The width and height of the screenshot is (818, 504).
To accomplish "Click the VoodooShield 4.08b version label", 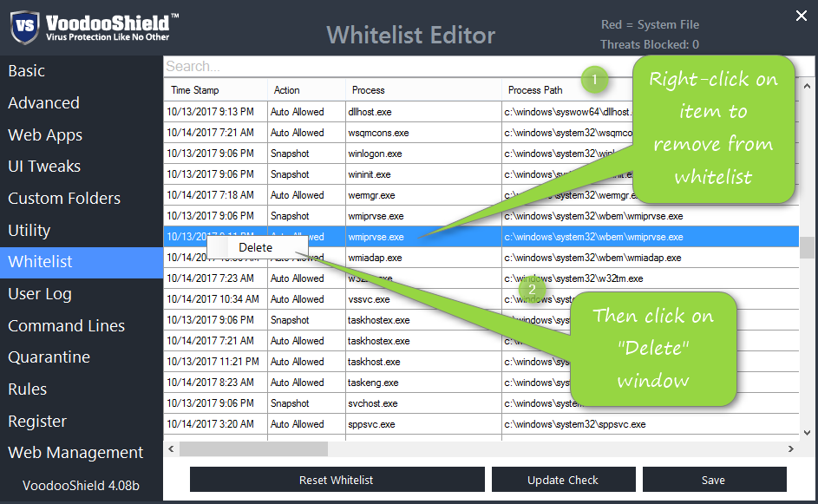I will (x=81, y=485).
